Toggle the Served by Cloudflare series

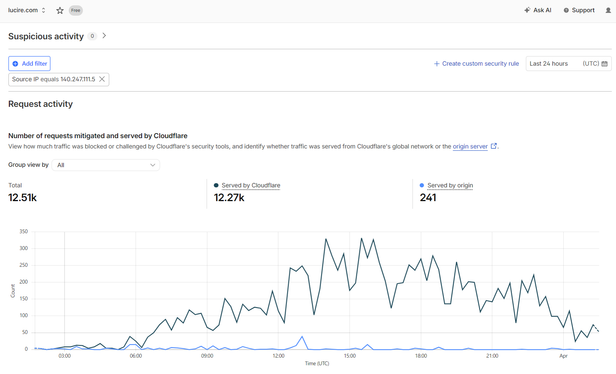tap(251, 185)
